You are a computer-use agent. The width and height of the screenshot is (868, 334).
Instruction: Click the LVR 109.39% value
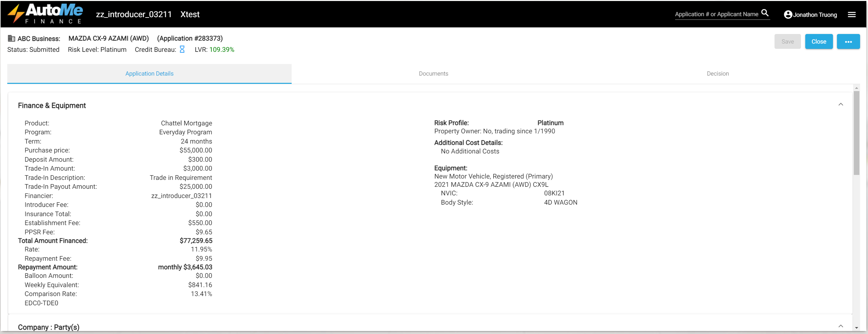coord(222,50)
